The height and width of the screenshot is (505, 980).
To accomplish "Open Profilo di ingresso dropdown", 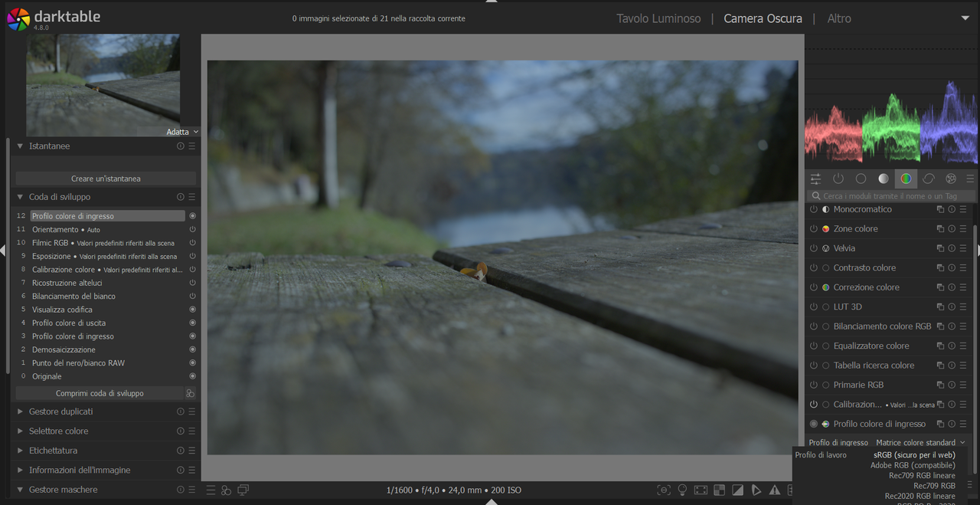I will pyautogui.click(x=887, y=442).
